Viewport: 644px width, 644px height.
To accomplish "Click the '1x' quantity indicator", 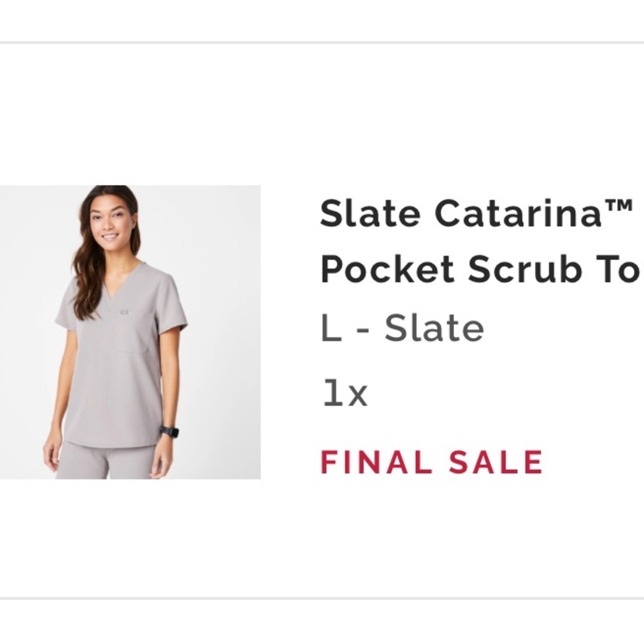I will pos(345,393).
